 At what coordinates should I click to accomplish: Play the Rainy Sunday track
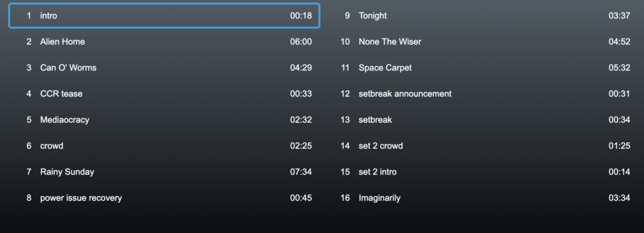pos(164,172)
